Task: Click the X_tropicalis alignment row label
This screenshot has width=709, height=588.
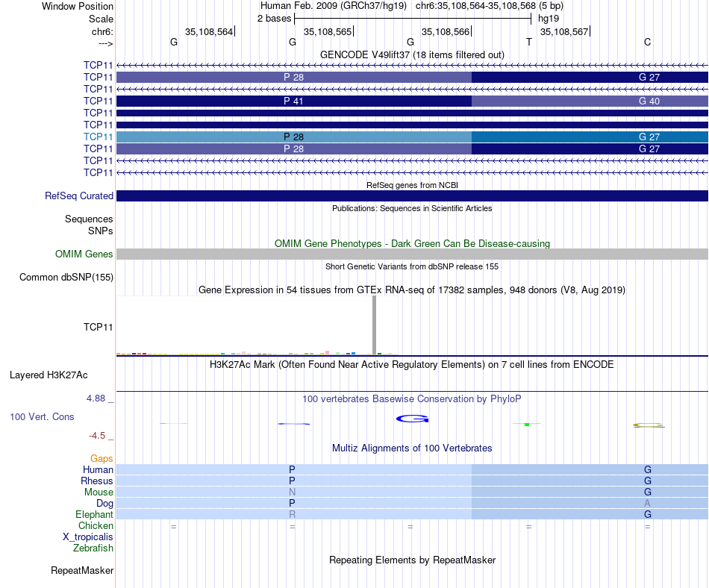Action: 88,537
